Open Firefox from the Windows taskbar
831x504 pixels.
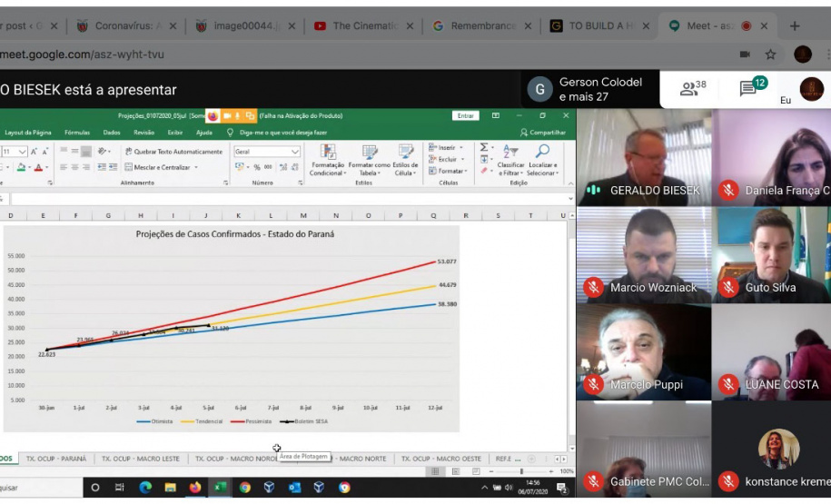[195, 488]
